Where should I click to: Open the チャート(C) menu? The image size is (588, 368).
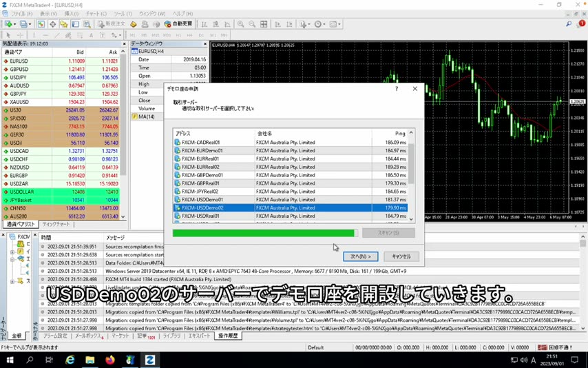click(96, 14)
